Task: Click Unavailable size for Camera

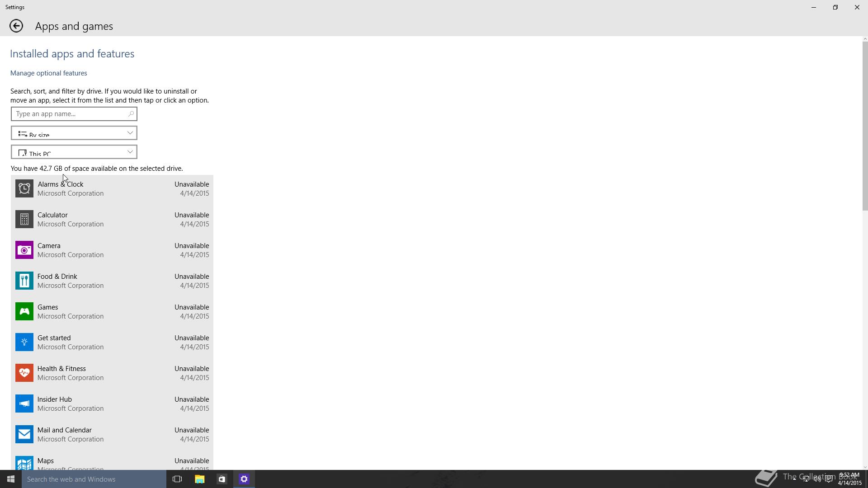Action: click(192, 246)
